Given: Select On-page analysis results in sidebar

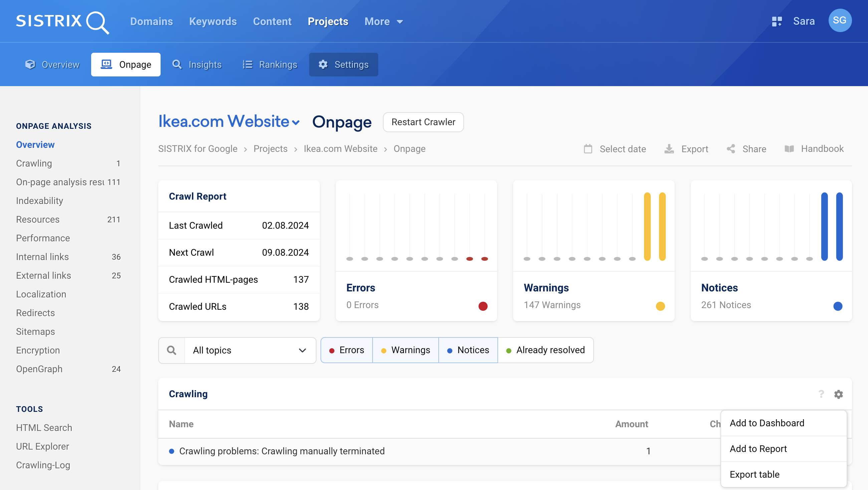Looking at the screenshot, I should 68,182.
